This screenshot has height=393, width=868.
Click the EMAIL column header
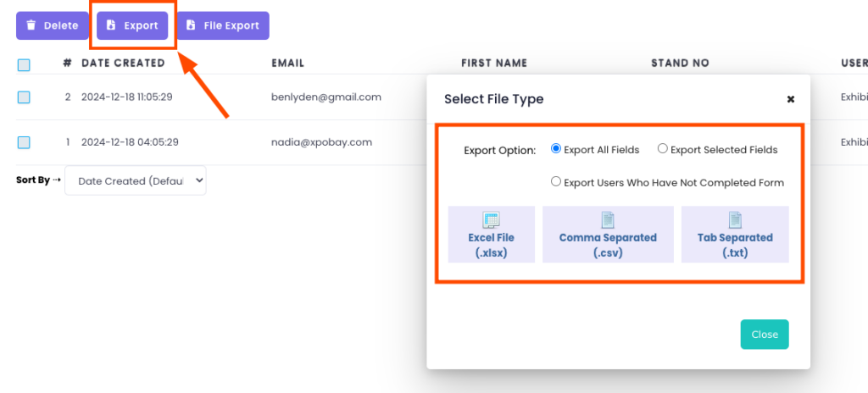[287, 64]
